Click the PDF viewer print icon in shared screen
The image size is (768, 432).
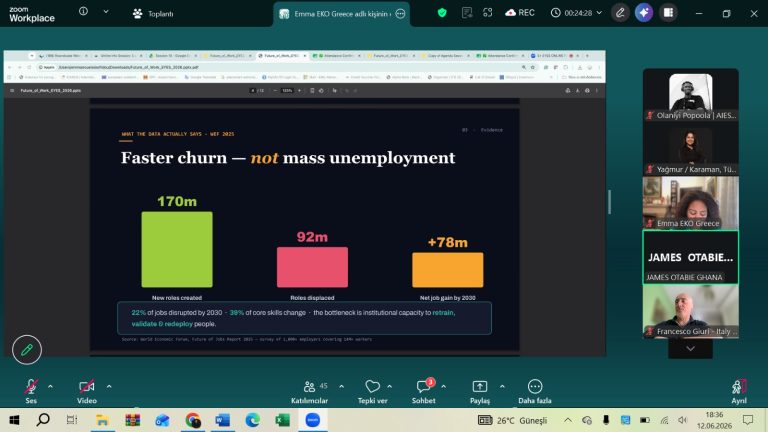[x=587, y=91]
